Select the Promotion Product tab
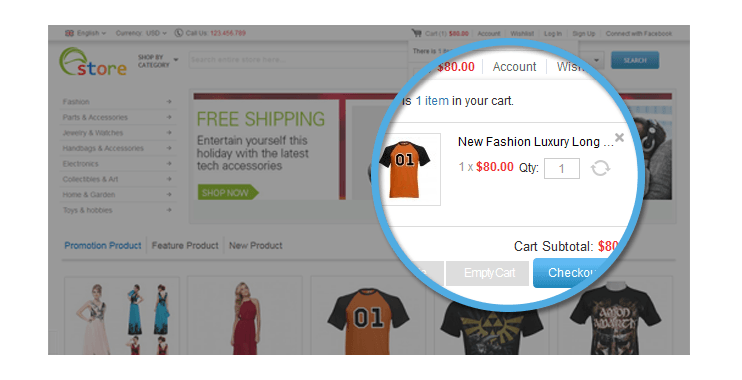742x380 pixels. click(103, 246)
